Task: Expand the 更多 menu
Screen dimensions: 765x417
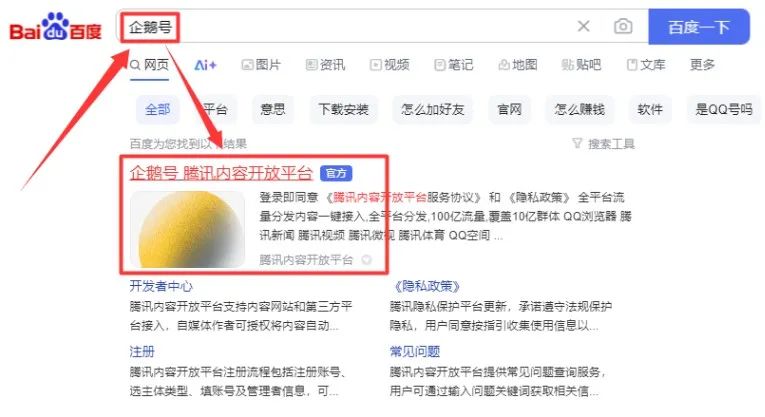Action: click(x=703, y=65)
